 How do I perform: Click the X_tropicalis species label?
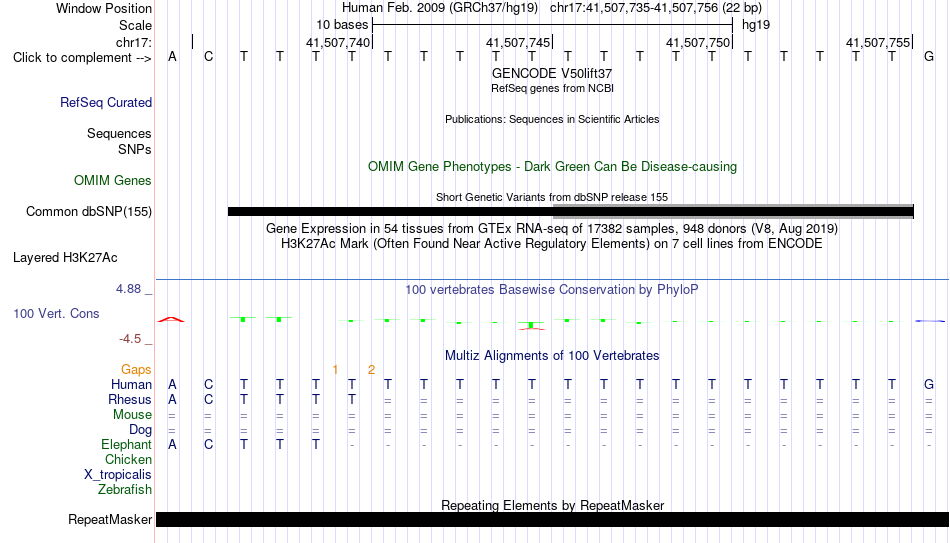tap(118, 475)
